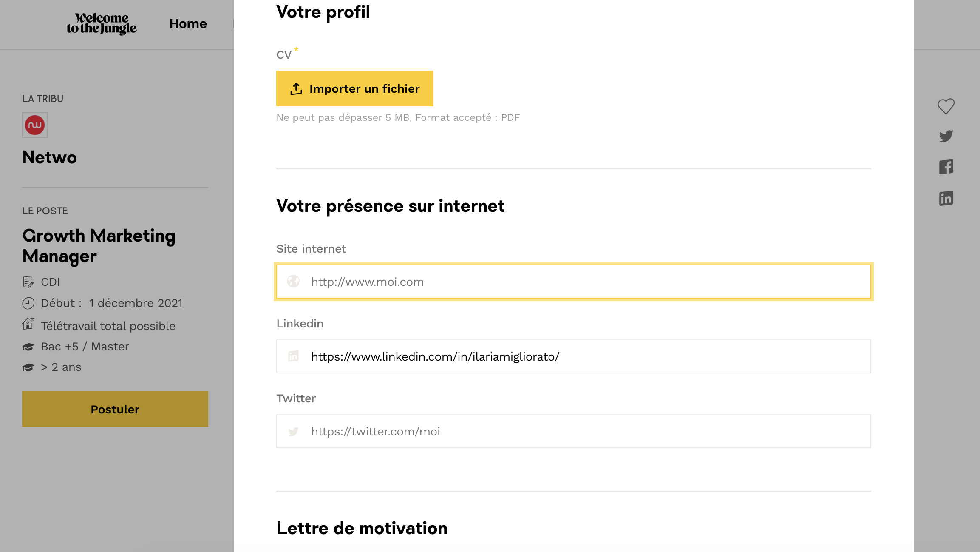The height and width of the screenshot is (552, 980).
Task: Open the Netwo company name link
Action: (49, 157)
